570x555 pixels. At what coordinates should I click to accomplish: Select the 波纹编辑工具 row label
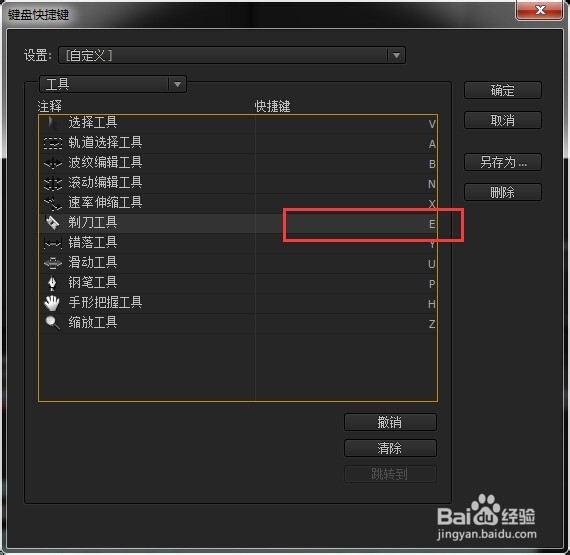point(105,162)
